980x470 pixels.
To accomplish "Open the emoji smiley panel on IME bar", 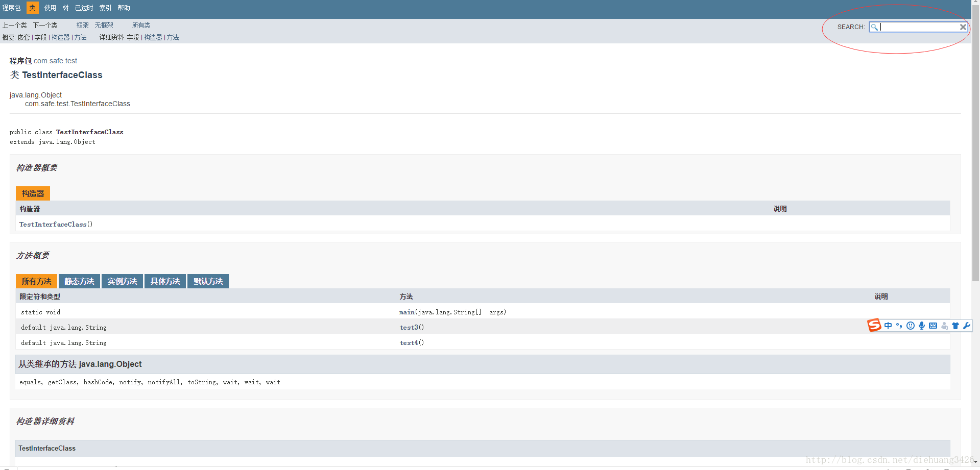I will click(x=911, y=326).
